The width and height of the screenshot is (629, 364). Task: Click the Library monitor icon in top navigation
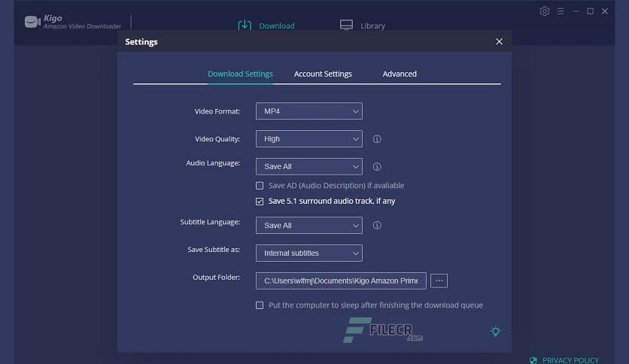pos(346,26)
